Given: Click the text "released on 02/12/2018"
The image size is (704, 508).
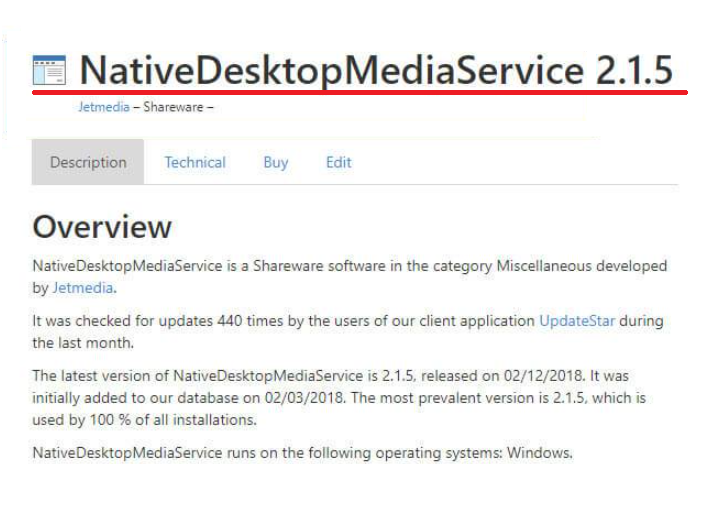Looking at the screenshot, I should (x=503, y=375).
